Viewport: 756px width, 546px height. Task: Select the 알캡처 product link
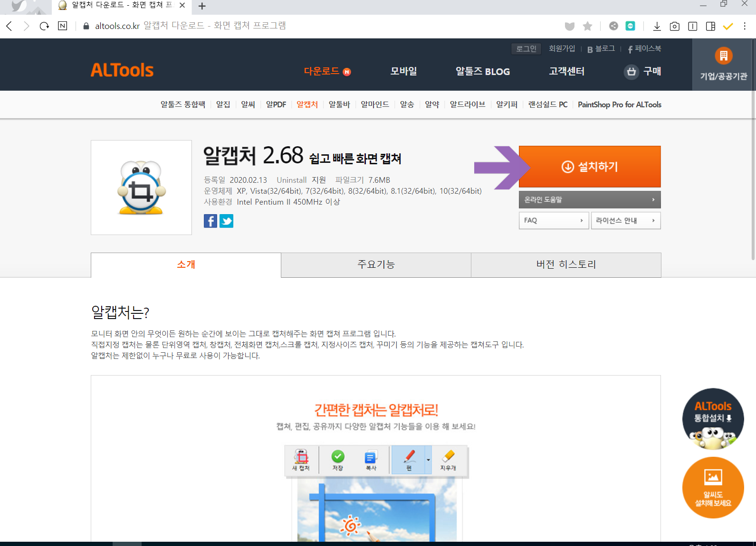307,104
